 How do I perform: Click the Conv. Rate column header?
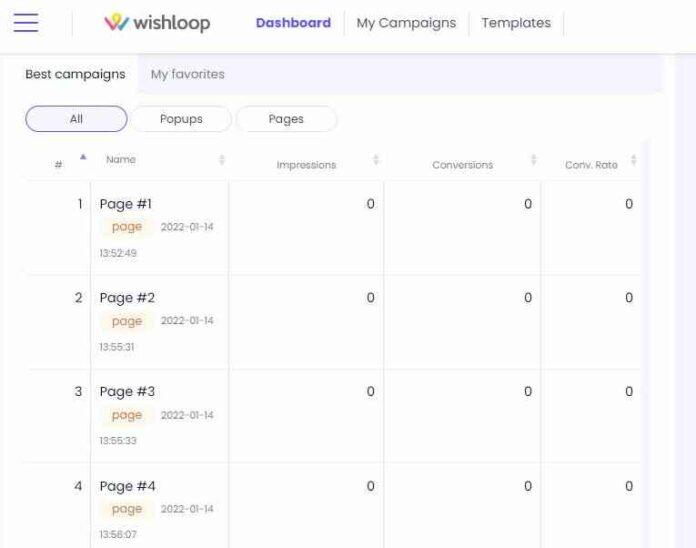591,165
